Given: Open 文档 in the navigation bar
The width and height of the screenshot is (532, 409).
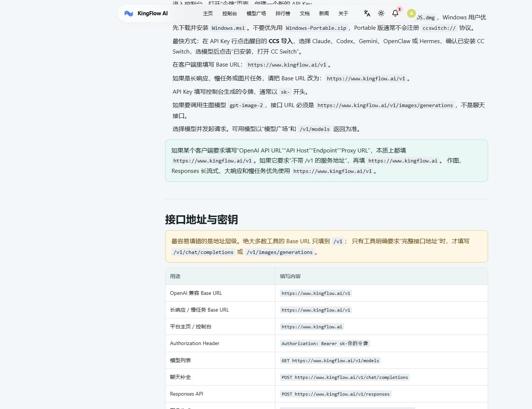Looking at the screenshot, I should tap(305, 13).
